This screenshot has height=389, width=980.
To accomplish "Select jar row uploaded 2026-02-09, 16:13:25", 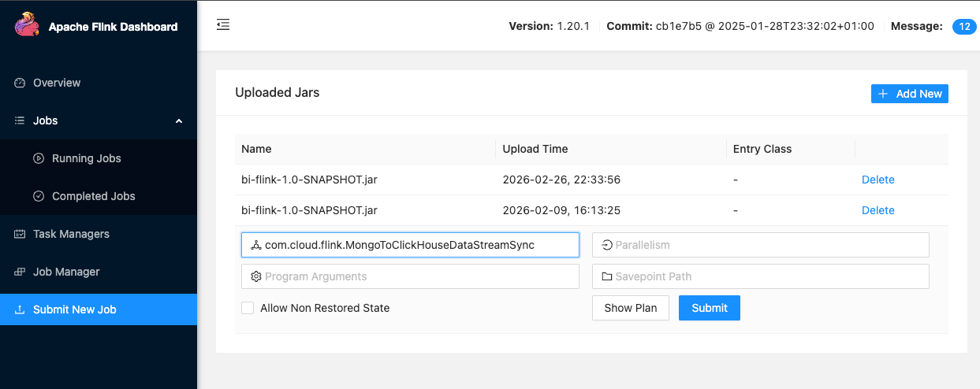I will (591, 210).
